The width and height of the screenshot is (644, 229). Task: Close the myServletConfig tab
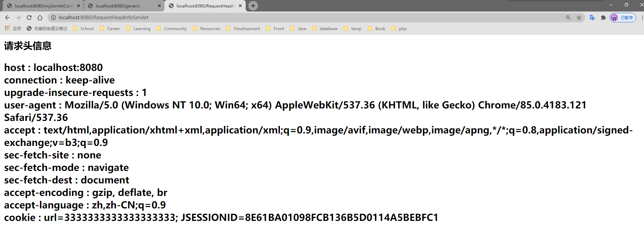(79, 6)
